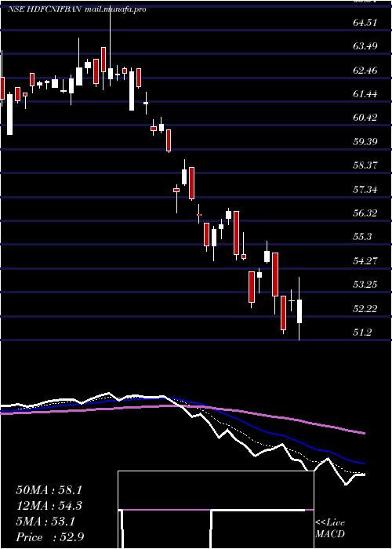Click the NSE HDFCNIFBAN symbol title
Image resolution: width=392 pixels, height=549 pixels.
point(45,9)
